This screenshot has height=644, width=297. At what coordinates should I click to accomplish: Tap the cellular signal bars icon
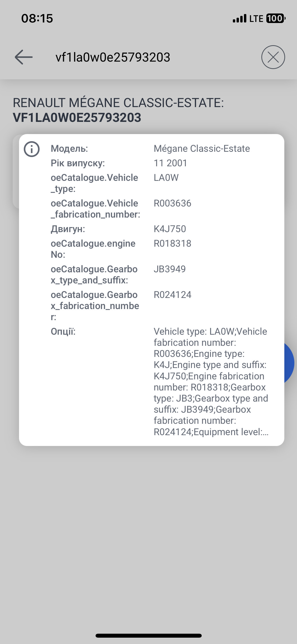point(239,19)
